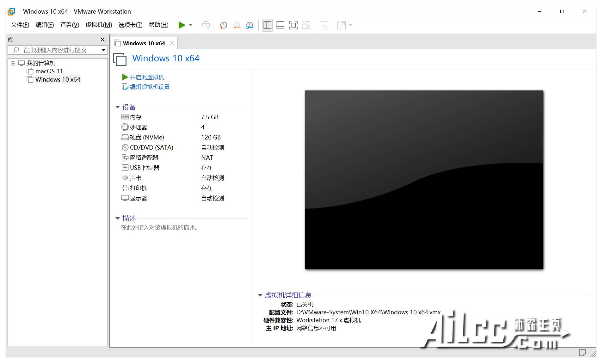
Task: Click the send Ctrl+Alt+Del toolbar icon
Action: click(x=206, y=25)
